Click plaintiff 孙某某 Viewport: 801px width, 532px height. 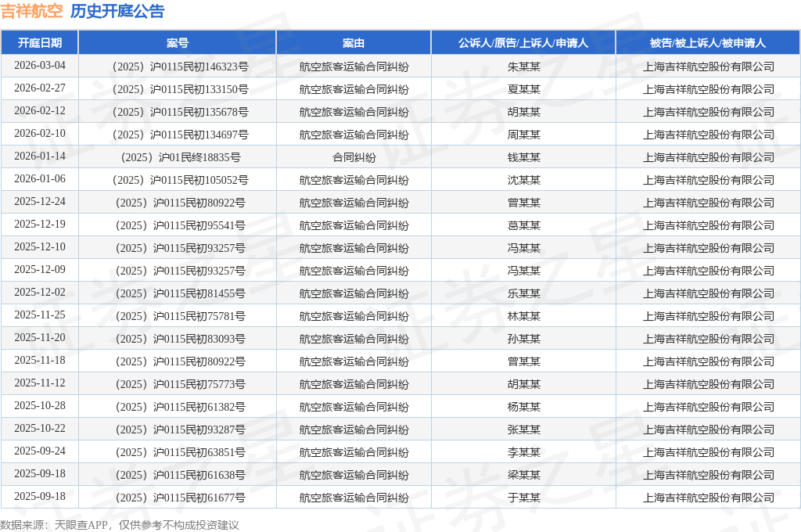pyautogui.click(x=523, y=339)
